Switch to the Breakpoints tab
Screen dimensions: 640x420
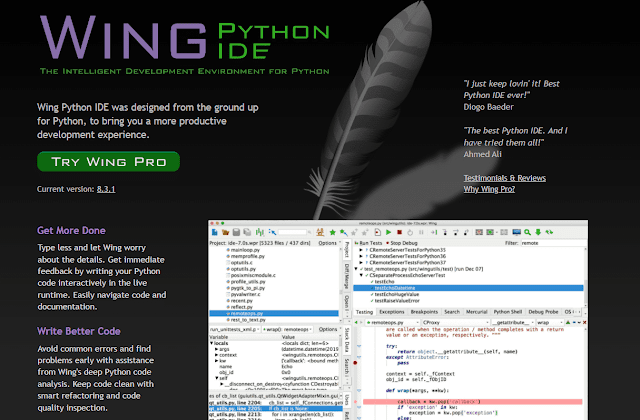click(424, 312)
